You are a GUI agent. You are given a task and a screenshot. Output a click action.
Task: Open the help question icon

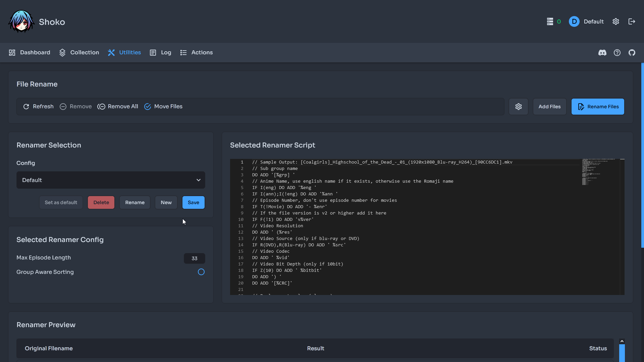pyautogui.click(x=617, y=53)
